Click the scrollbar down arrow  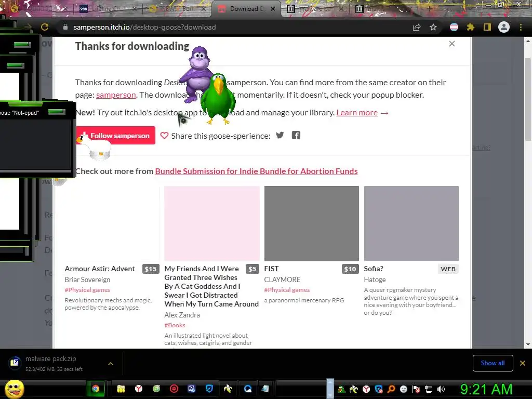[x=528, y=344]
